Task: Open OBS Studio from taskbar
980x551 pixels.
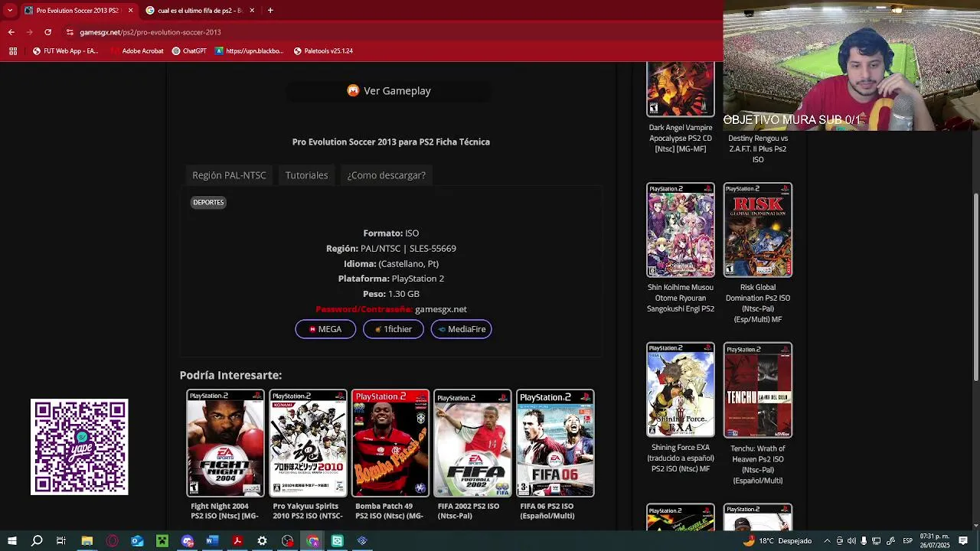Action: (287, 541)
